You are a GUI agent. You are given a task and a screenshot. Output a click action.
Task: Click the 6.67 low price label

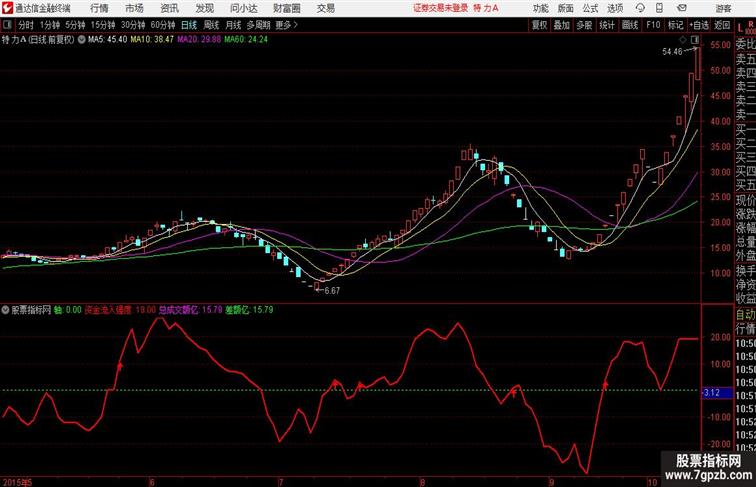(x=332, y=291)
